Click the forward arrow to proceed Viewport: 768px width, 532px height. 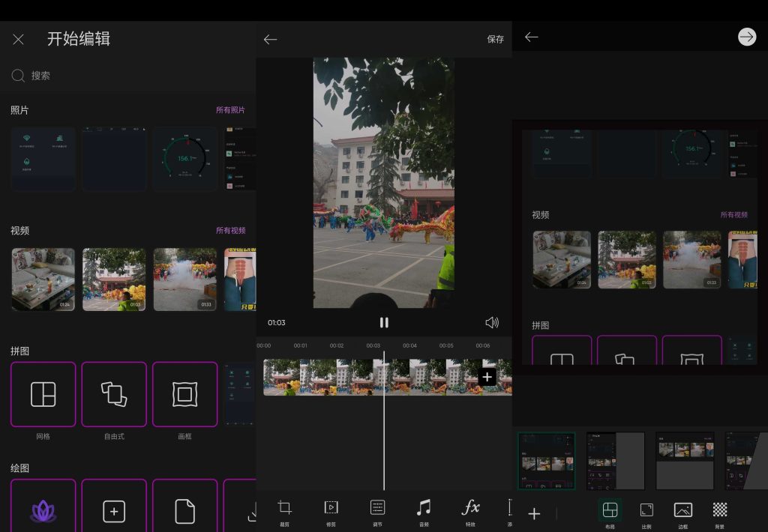(x=747, y=36)
